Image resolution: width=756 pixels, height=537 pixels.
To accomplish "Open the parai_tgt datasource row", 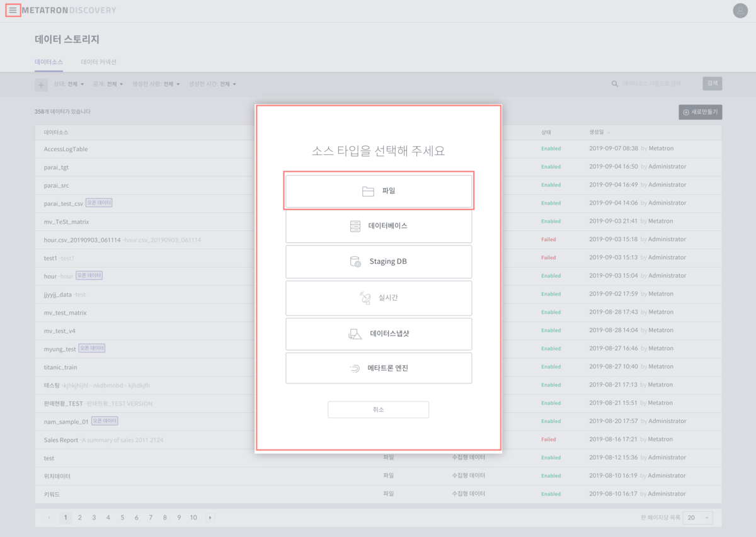I will [x=378, y=167].
